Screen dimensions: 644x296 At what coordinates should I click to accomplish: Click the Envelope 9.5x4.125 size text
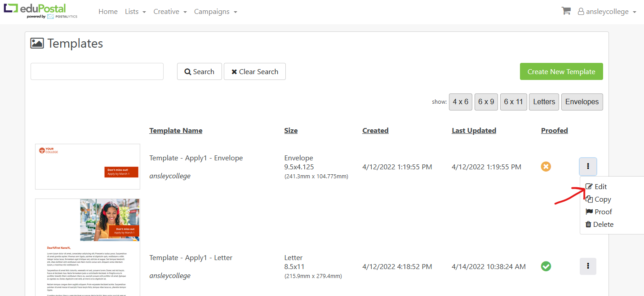(299, 163)
